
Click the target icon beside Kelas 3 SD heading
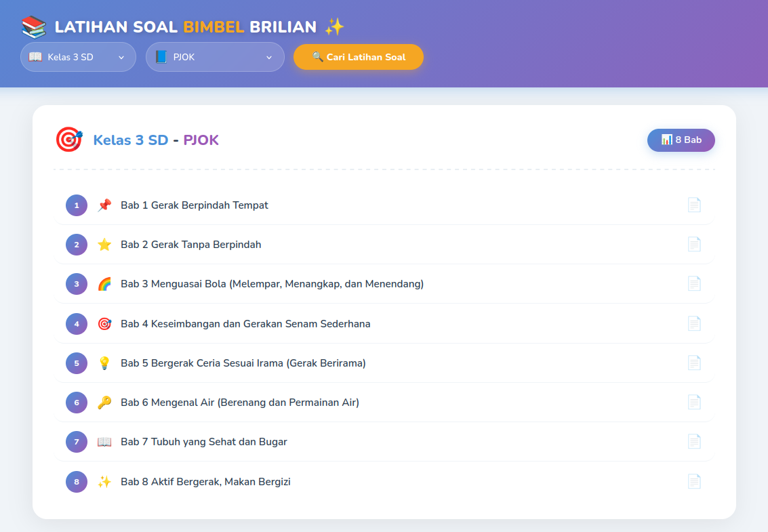pyautogui.click(x=69, y=140)
